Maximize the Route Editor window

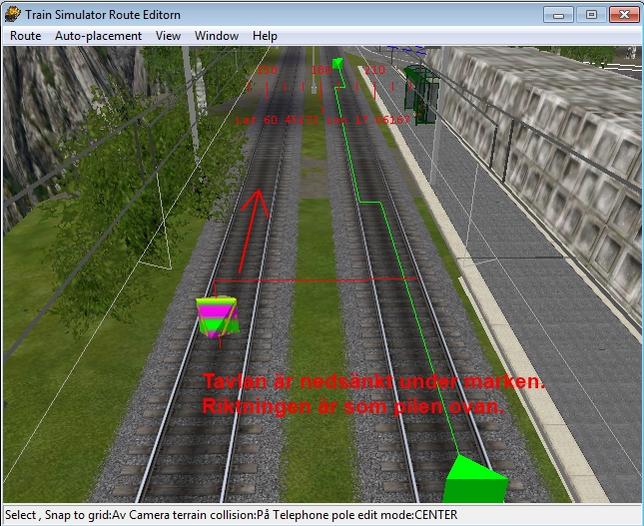(x=590, y=14)
